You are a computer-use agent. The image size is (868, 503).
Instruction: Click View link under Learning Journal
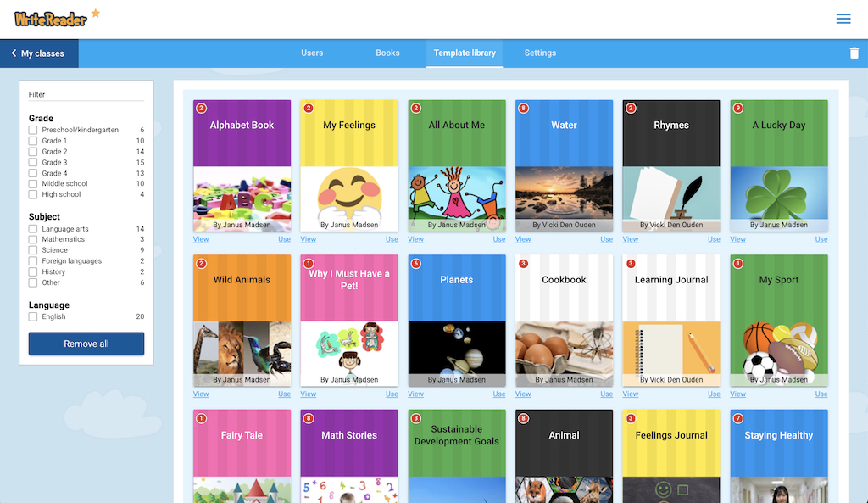tap(631, 394)
